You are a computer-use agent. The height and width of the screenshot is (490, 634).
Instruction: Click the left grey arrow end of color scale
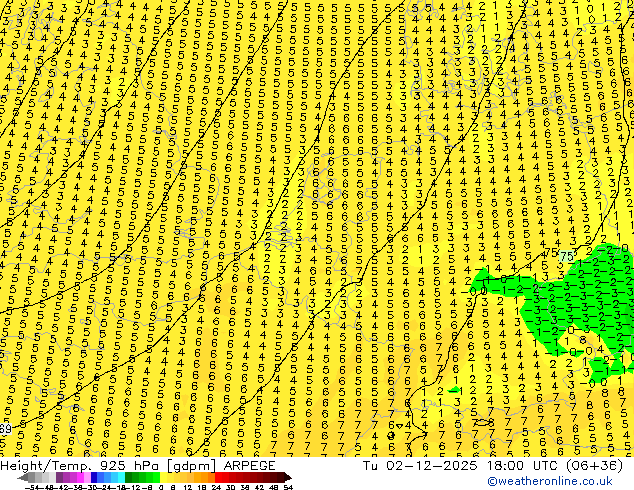[x=23, y=477]
